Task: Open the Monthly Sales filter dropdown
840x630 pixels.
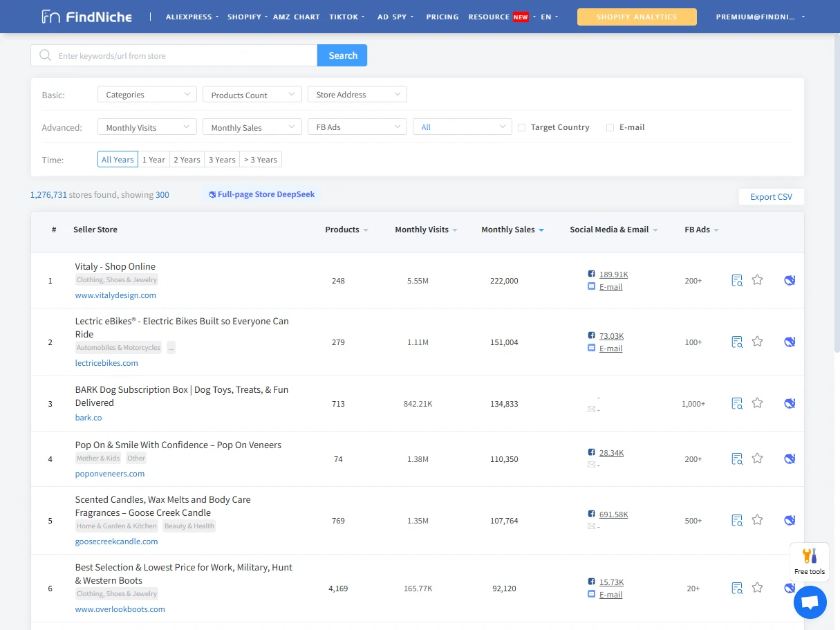Action: pyautogui.click(x=252, y=127)
